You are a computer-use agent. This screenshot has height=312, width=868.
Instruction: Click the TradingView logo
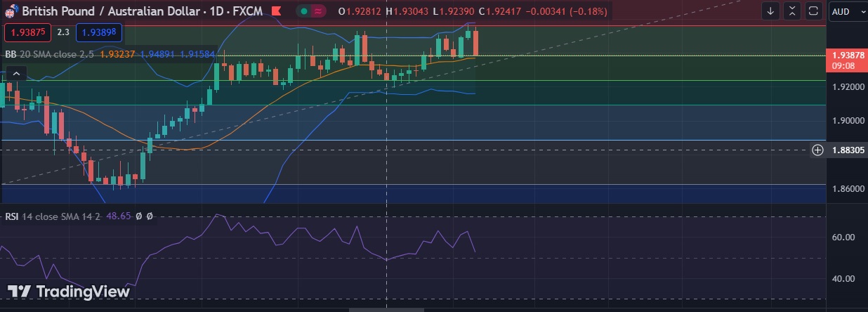click(x=69, y=292)
